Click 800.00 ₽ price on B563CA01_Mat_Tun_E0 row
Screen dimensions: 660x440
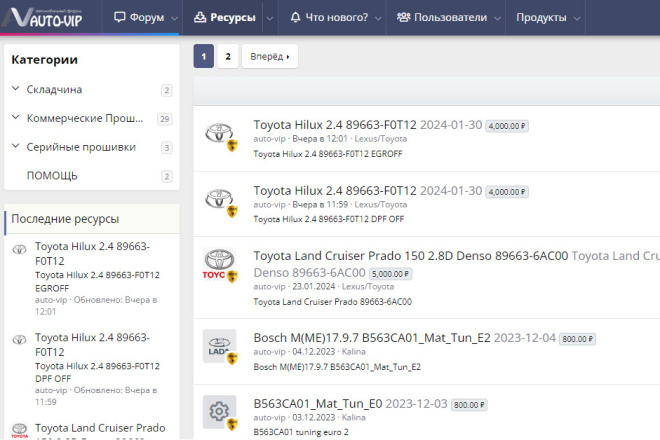[469, 405]
